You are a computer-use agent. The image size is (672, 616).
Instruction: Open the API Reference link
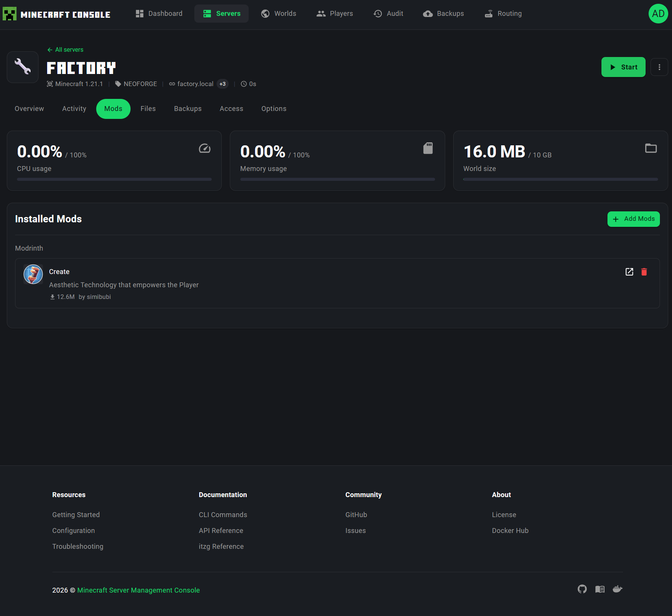point(221,531)
